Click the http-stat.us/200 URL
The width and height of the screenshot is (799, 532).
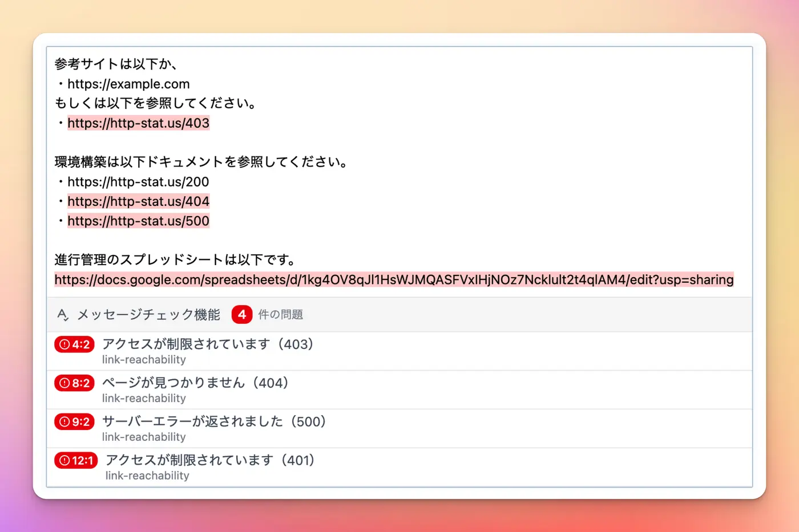click(138, 182)
